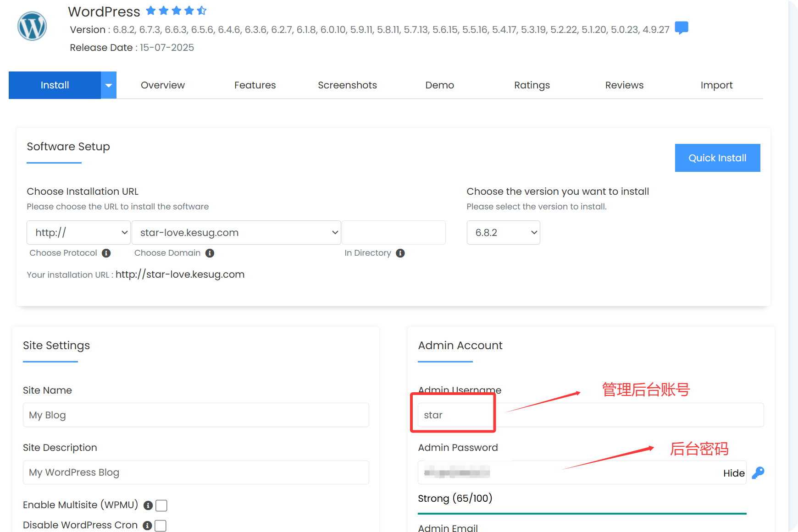Click the star rating for WordPress
798x532 pixels.
click(176, 11)
